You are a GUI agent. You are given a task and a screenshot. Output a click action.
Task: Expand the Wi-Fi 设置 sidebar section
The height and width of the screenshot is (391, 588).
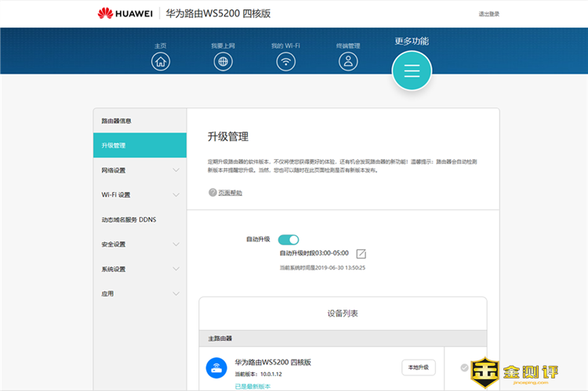tap(140, 194)
